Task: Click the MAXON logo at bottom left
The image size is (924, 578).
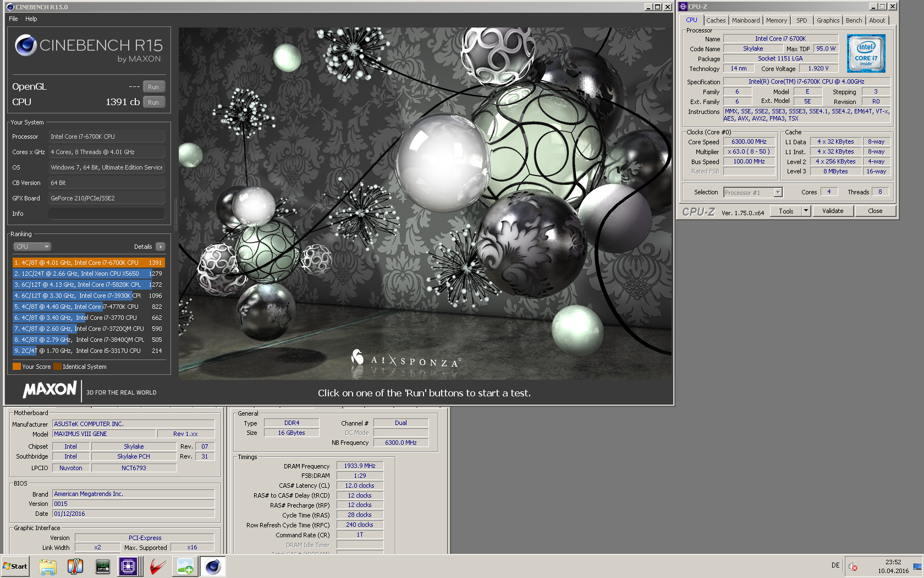Action: [x=50, y=390]
